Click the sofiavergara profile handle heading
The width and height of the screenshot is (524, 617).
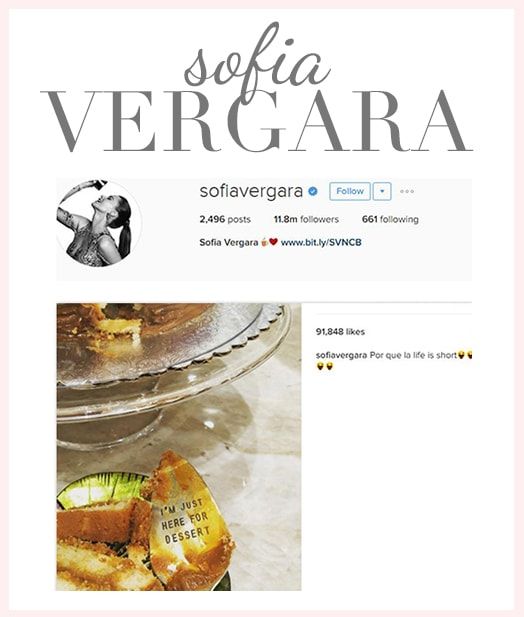251,191
